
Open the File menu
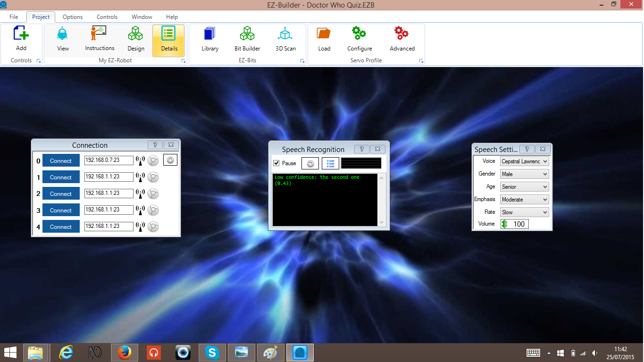point(14,17)
